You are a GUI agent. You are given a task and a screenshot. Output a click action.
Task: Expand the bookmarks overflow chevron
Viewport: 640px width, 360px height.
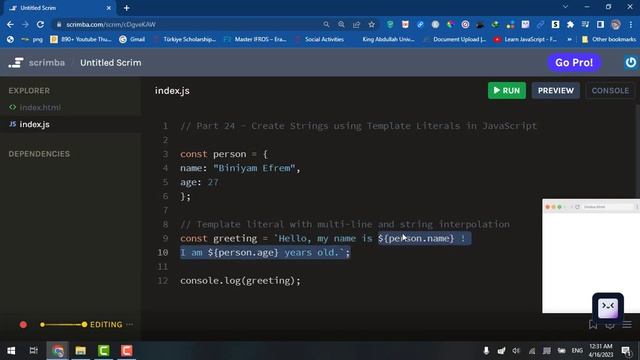[569, 39]
